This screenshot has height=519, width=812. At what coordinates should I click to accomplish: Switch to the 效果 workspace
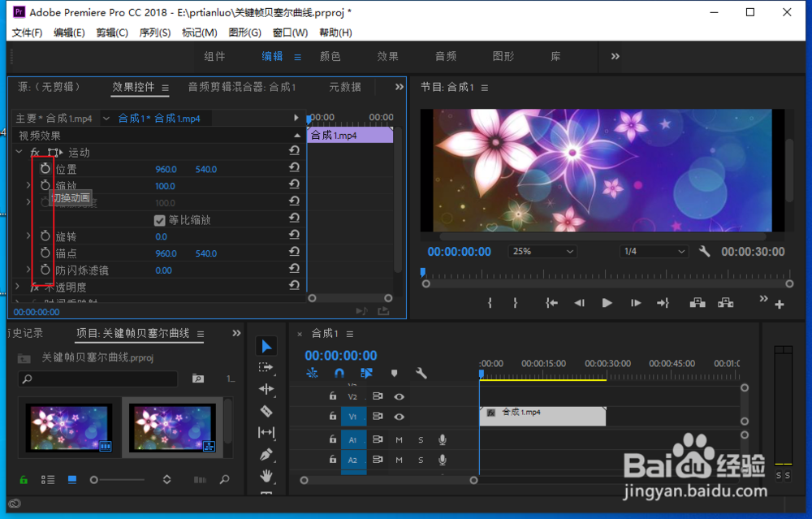(x=388, y=56)
